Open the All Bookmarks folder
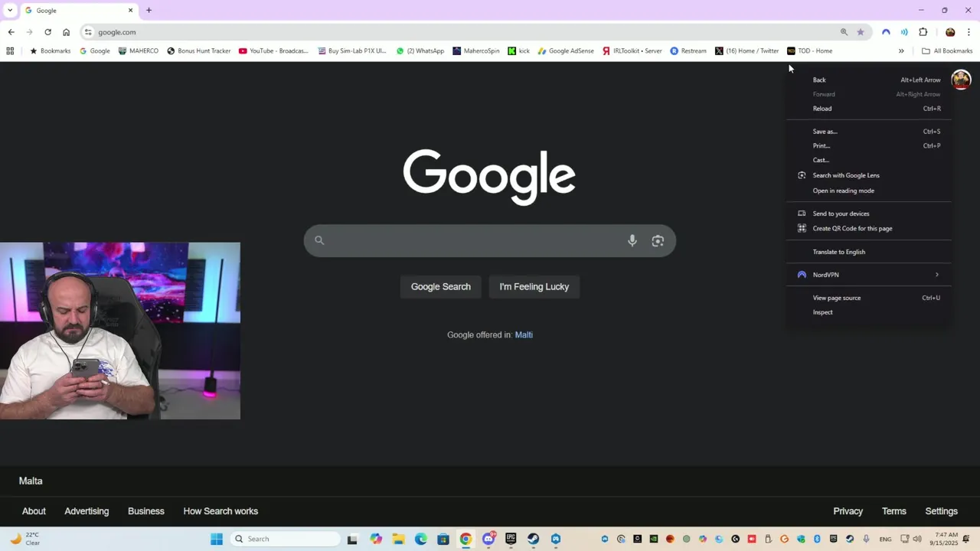 coord(947,51)
